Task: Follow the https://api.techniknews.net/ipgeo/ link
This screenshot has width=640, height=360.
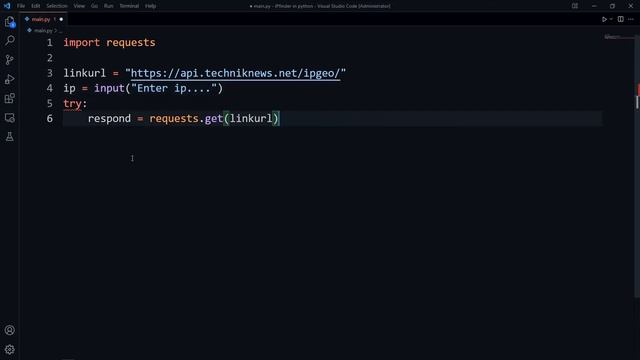Action: click(x=235, y=73)
